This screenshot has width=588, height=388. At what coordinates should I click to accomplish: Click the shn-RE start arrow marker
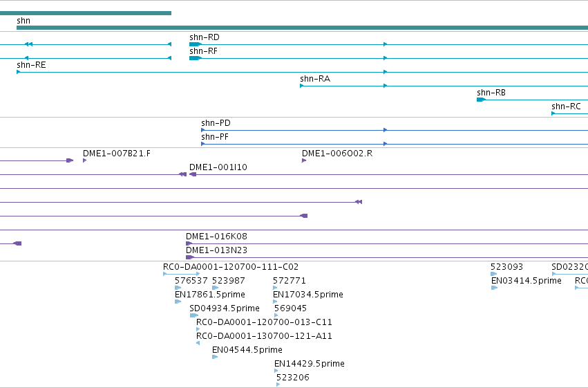(19, 72)
